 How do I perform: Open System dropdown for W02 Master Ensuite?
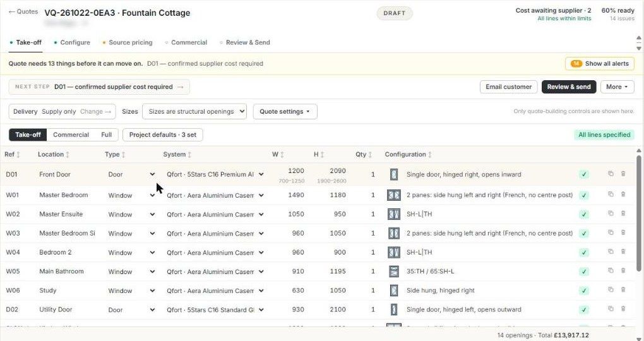click(215, 215)
